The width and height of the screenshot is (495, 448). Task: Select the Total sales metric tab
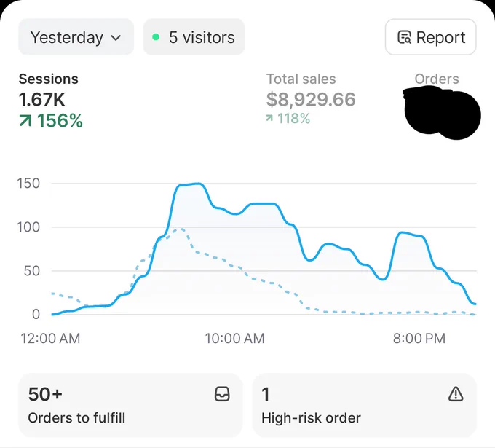311,98
